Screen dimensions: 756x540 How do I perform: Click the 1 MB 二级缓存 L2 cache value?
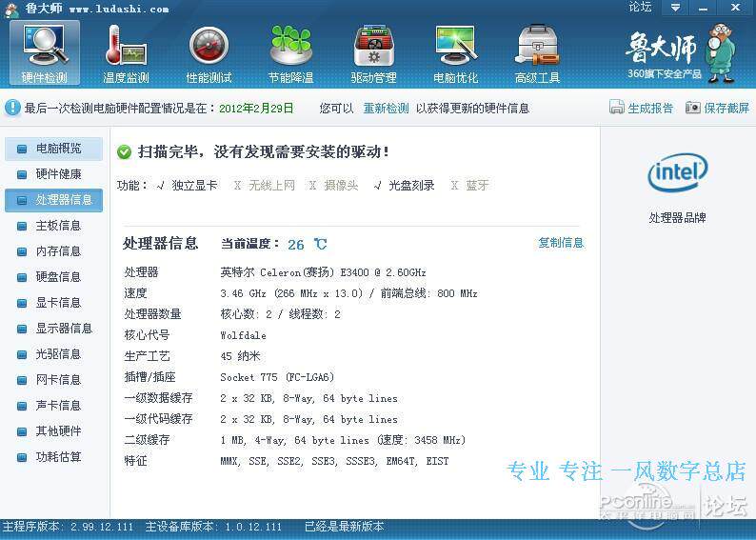coord(343,440)
